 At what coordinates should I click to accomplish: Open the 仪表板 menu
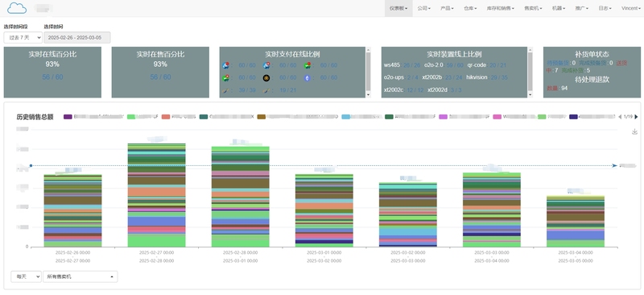[398, 8]
